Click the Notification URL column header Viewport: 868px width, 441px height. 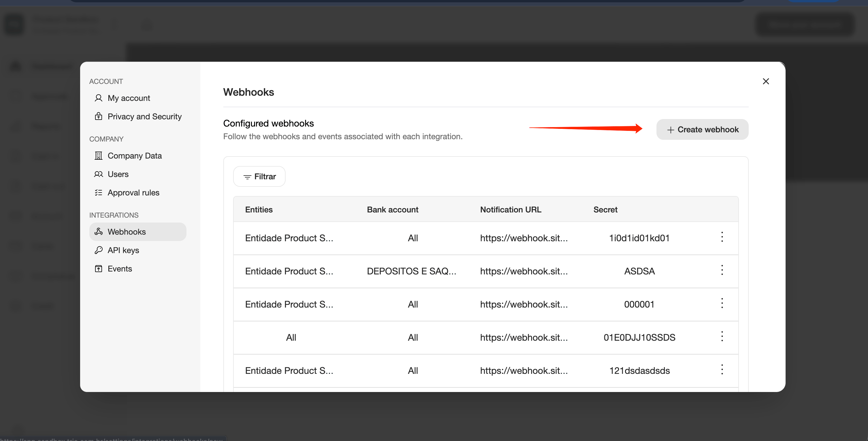click(x=510, y=210)
